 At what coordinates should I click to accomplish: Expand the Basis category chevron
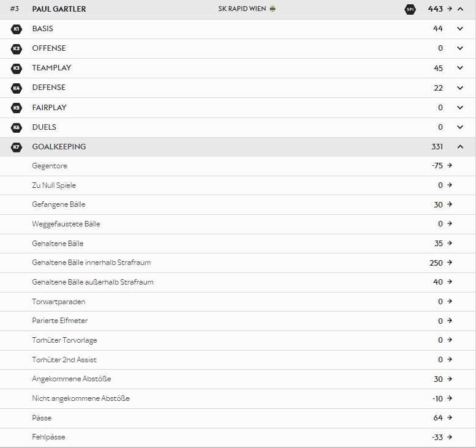[x=460, y=29]
